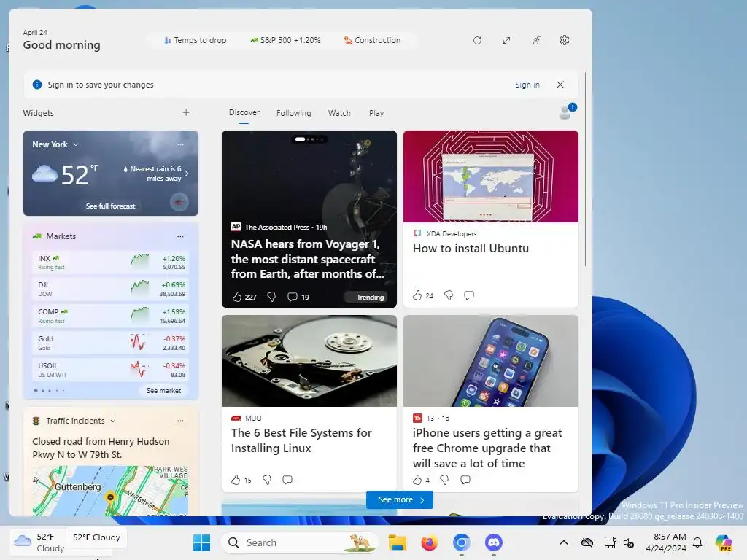Open widgets settings gear
The height and width of the screenshot is (560, 747).
coord(565,41)
